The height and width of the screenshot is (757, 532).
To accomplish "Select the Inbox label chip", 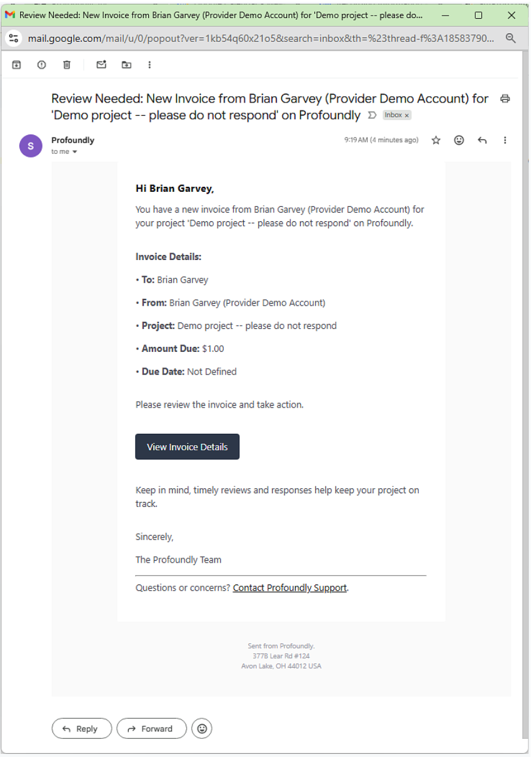I will (394, 115).
